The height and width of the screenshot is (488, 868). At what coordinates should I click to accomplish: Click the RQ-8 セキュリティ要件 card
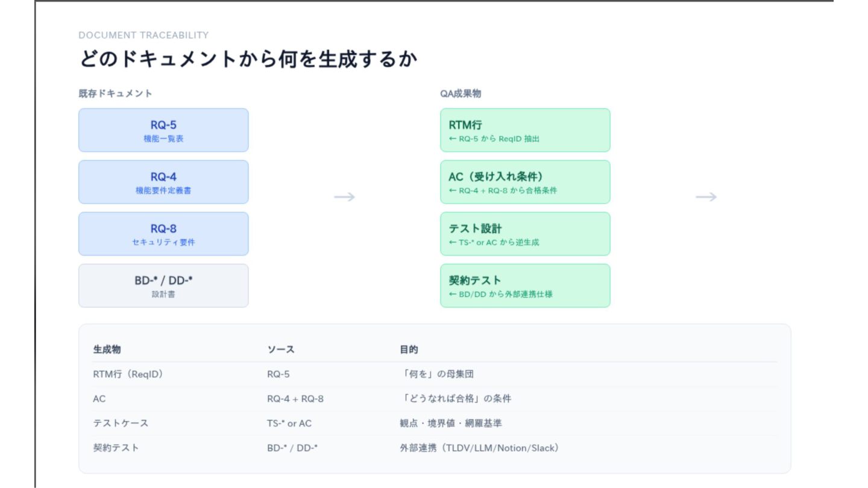163,234
